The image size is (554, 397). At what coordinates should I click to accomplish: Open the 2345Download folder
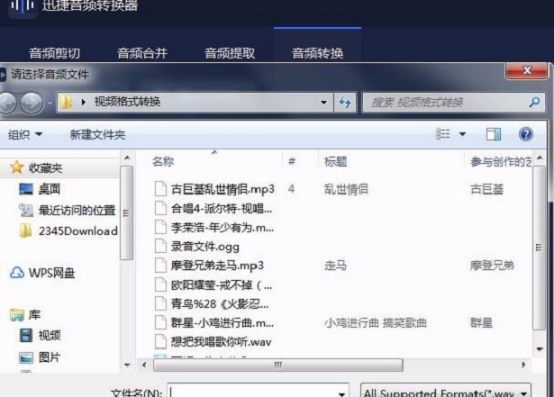[78, 231]
